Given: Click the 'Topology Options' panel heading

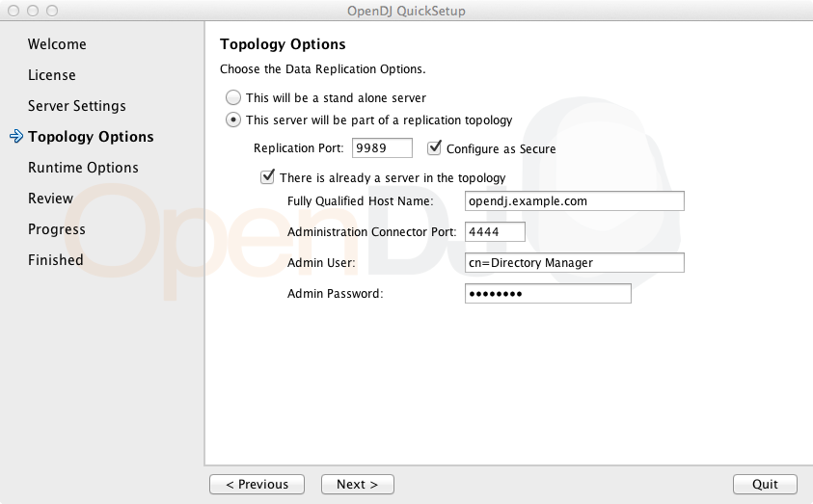Looking at the screenshot, I should [283, 44].
